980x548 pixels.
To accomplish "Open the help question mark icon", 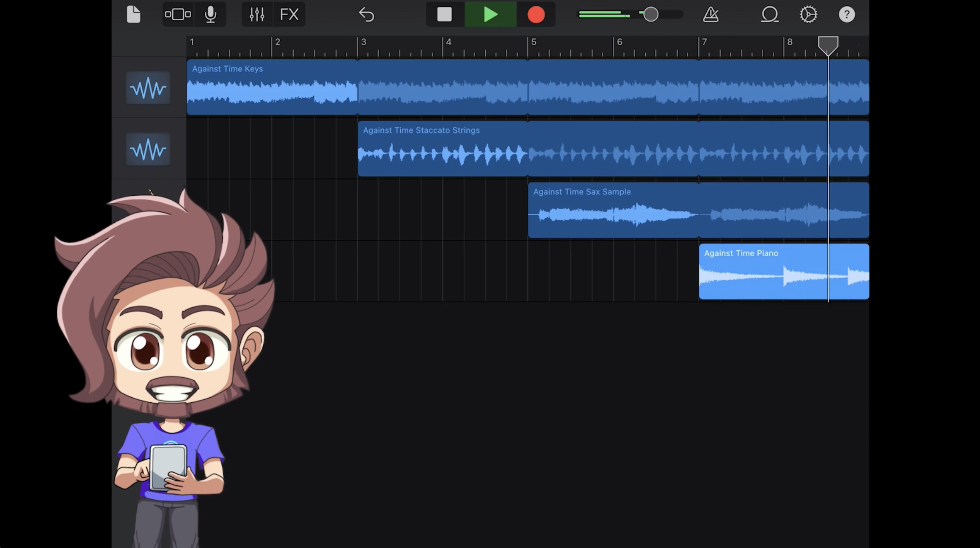I will [847, 14].
